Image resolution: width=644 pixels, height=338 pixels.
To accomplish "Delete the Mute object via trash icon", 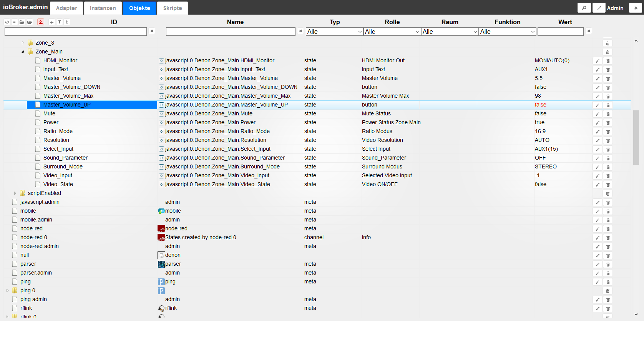I will pos(608,114).
